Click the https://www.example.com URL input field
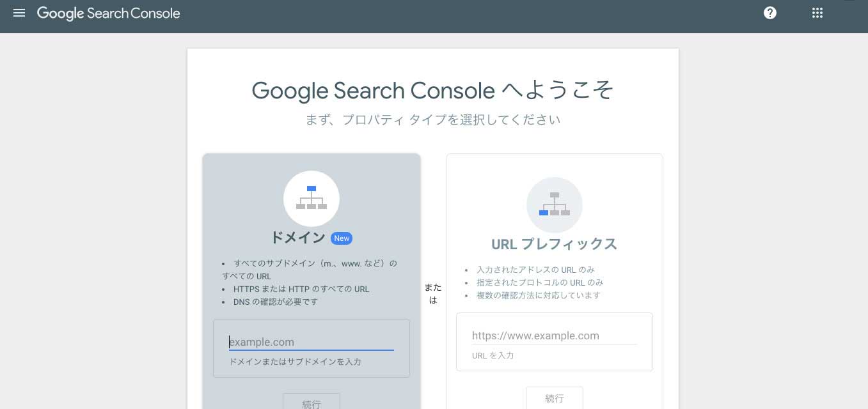The image size is (868, 409). tap(554, 336)
